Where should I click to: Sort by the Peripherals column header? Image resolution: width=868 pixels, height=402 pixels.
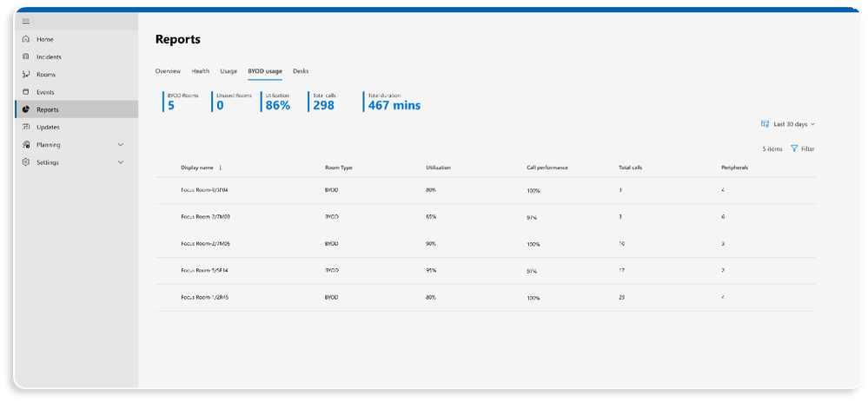(x=734, y=168)
